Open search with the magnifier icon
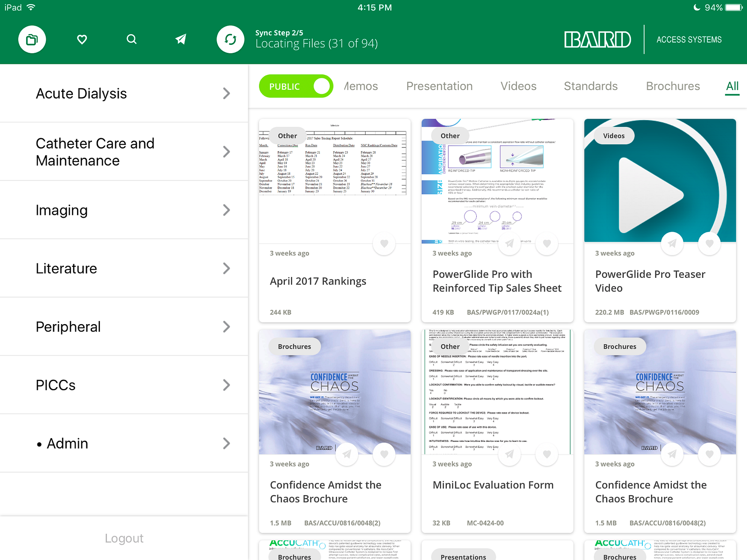 coord(132,39)
